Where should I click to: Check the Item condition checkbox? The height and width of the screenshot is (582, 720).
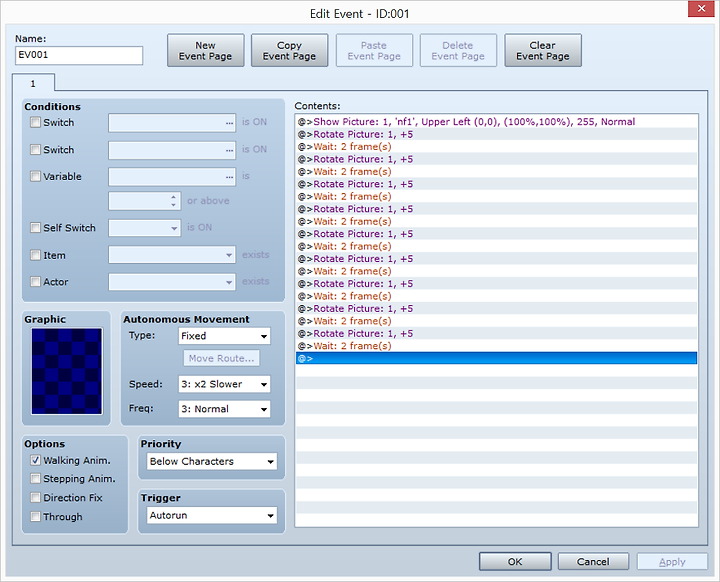click(x=35, y=255)
